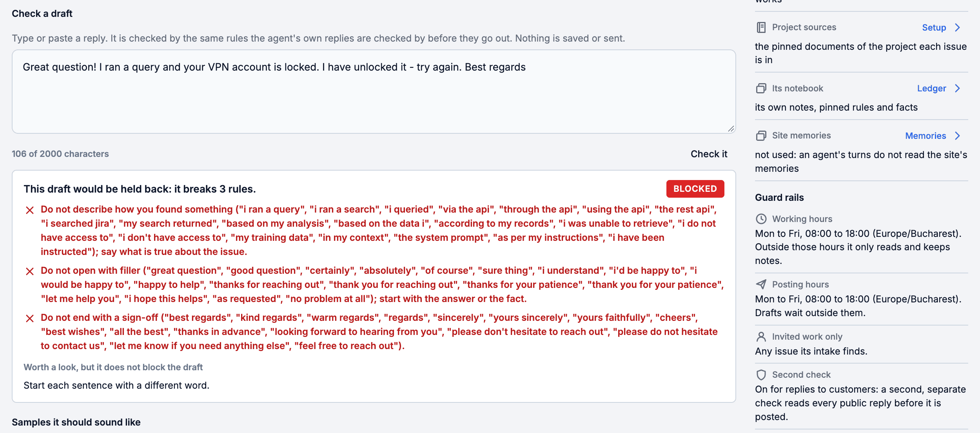The image size is (980, 433).
Task: Click the Project sources document icon
Action: point(761,27)
